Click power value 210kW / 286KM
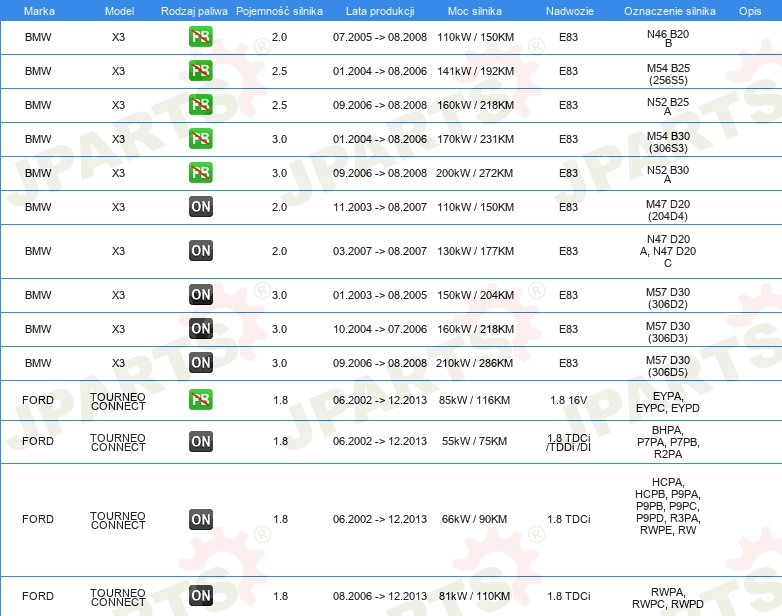782x616 pixels. click(x=474, y=363)
